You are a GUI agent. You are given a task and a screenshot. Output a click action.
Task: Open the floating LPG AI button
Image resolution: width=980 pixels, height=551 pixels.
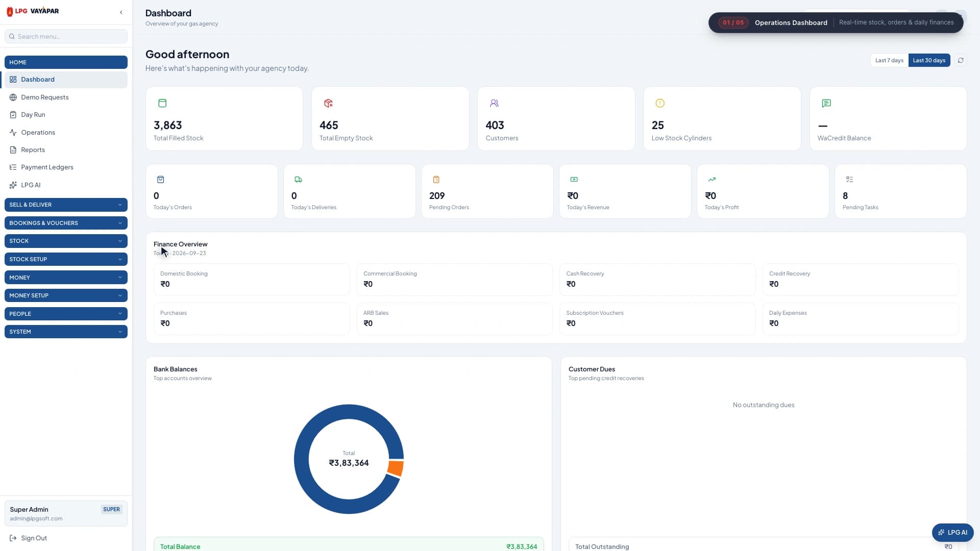[952, 532]
